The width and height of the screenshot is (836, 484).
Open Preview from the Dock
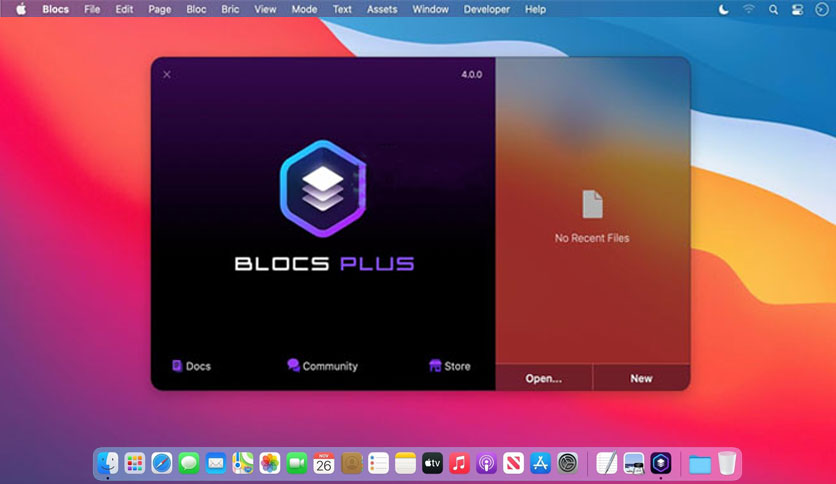tap(634, 463)
